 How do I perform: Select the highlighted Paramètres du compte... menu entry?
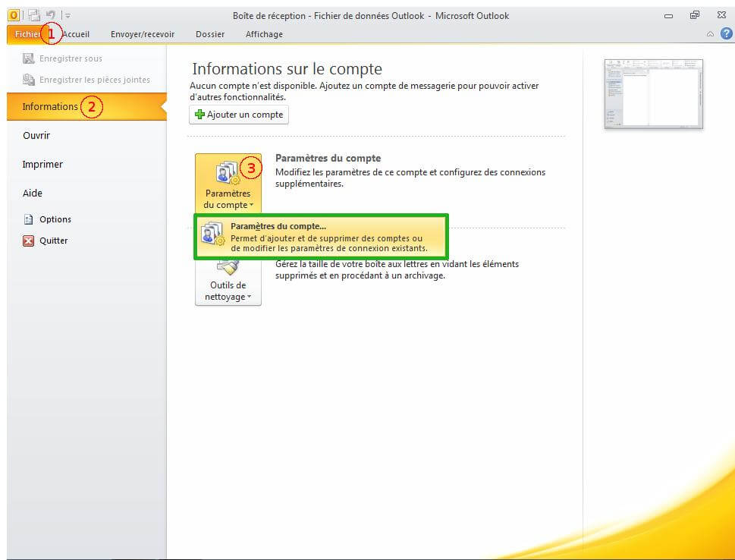321,237
